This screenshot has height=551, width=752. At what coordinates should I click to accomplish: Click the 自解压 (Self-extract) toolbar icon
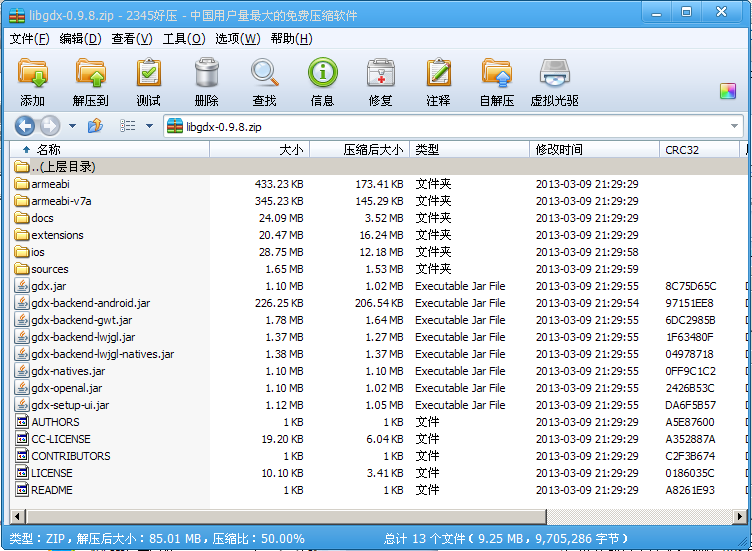point(497,72)
